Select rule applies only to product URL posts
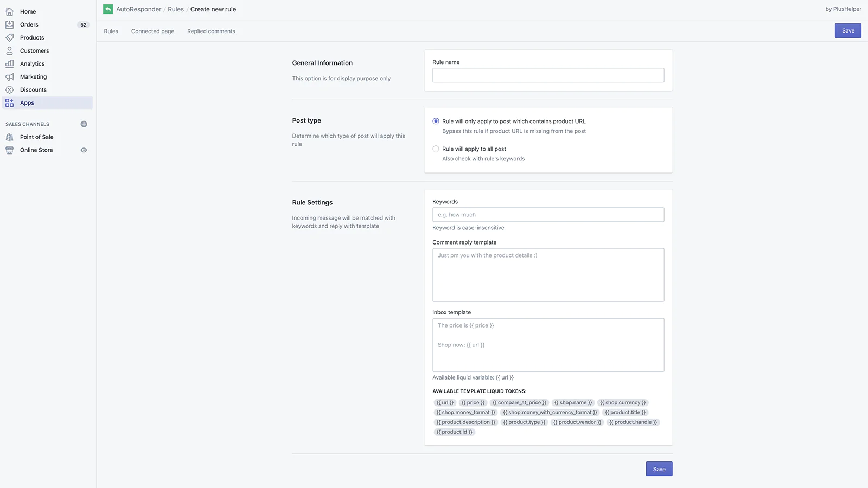Image resolution: width=868 pixels, height=488 pixels. (436, 121)
